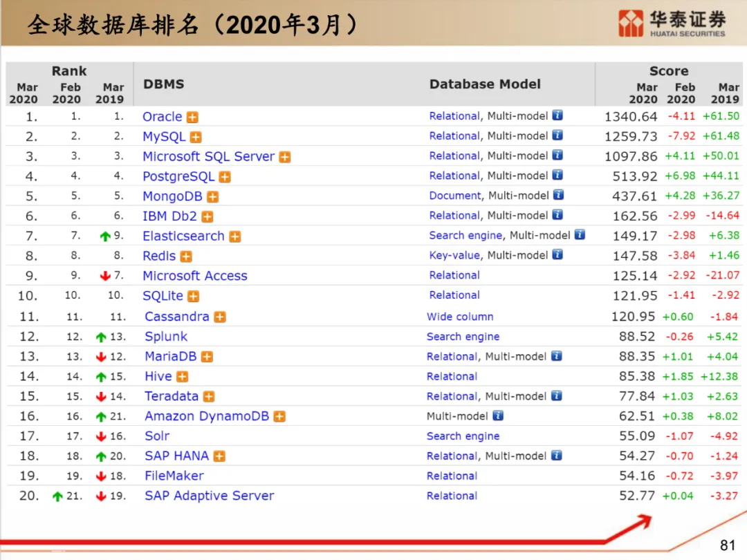Click the info icon in SAP HANA row
This screenshot has height=560, width=747.
(x=556, y=455)
